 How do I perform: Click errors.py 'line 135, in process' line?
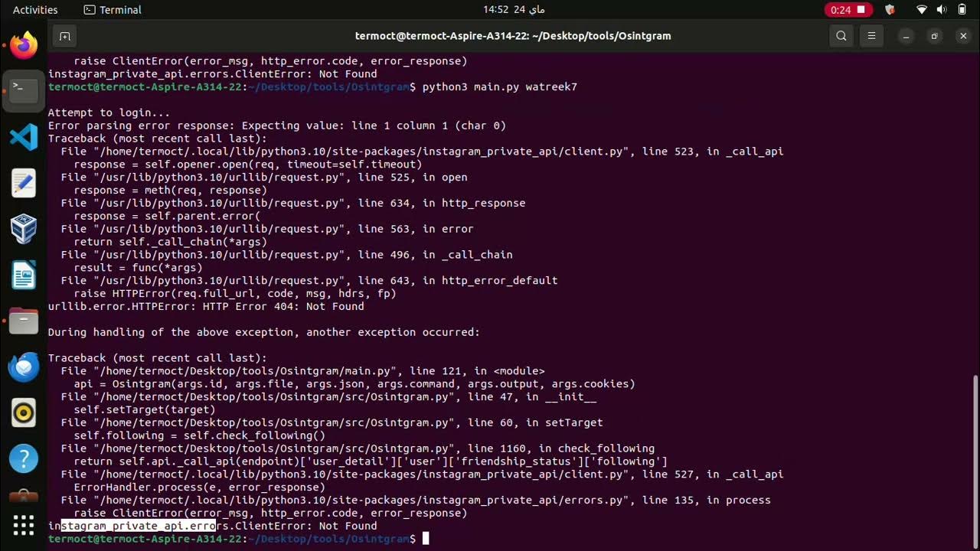tap(416, 500)
